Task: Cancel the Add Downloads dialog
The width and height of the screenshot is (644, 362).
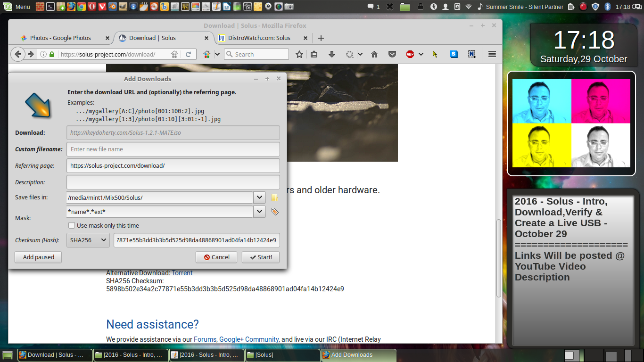Action: (x=216, y=257)
